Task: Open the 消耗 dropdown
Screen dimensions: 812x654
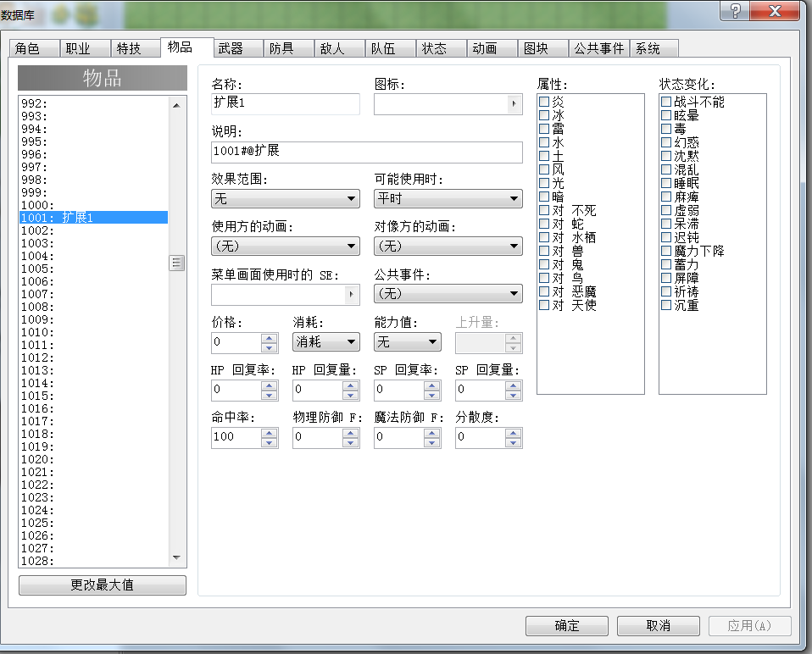Action: pos(326,342)
